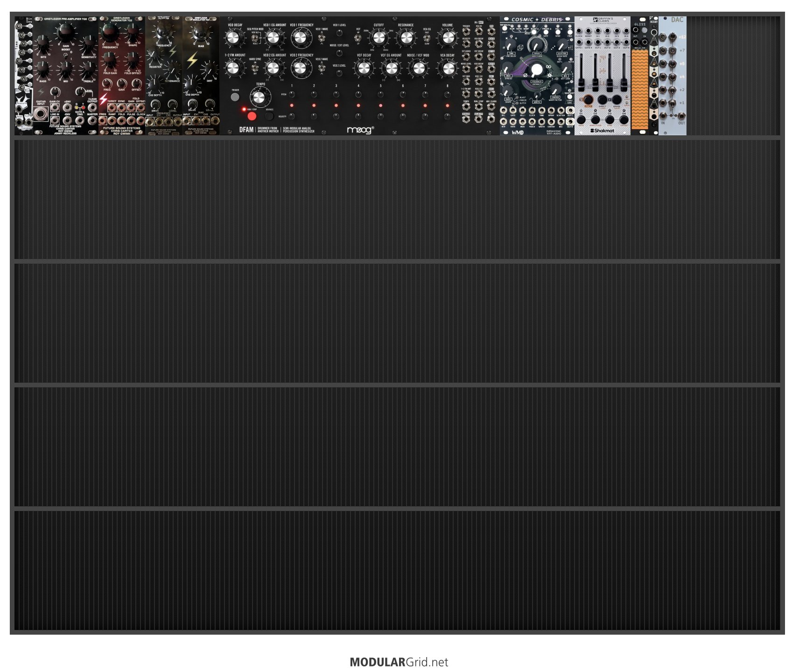Click the step 1 Pitch knob

point(292,94)
